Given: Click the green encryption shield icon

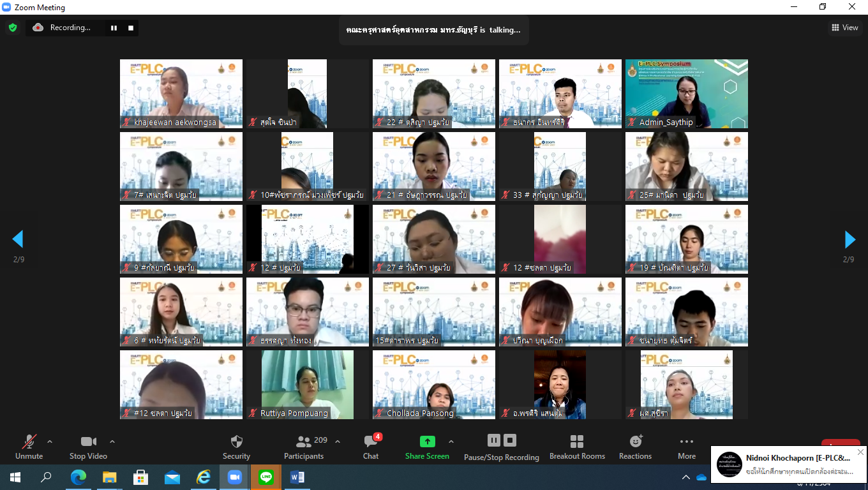Looking at the screenshot, I should tap(12, 27).
